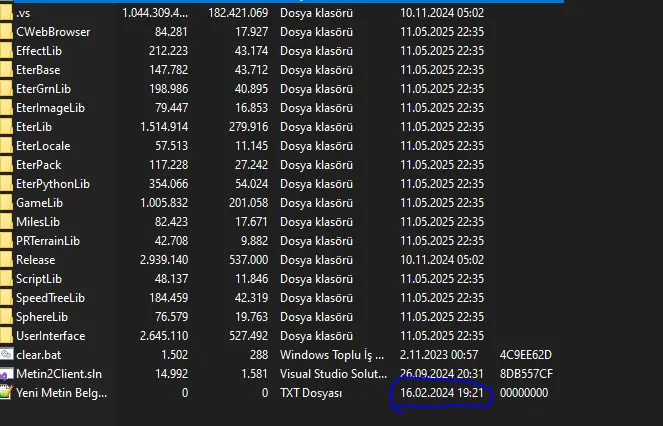Select the MilesLib folder entry
Viewport: 663px width, 426px height.
[x=38, y=222]
